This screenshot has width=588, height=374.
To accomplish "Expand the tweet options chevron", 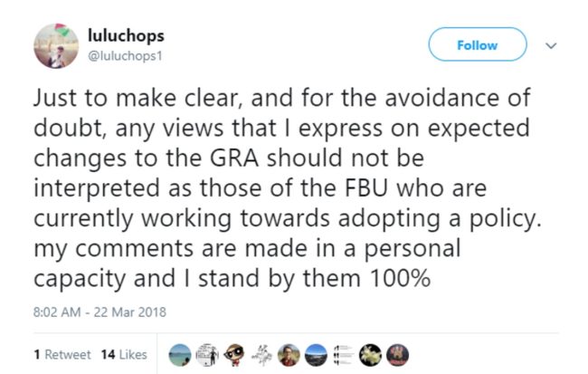I will (x=553, y=45).
